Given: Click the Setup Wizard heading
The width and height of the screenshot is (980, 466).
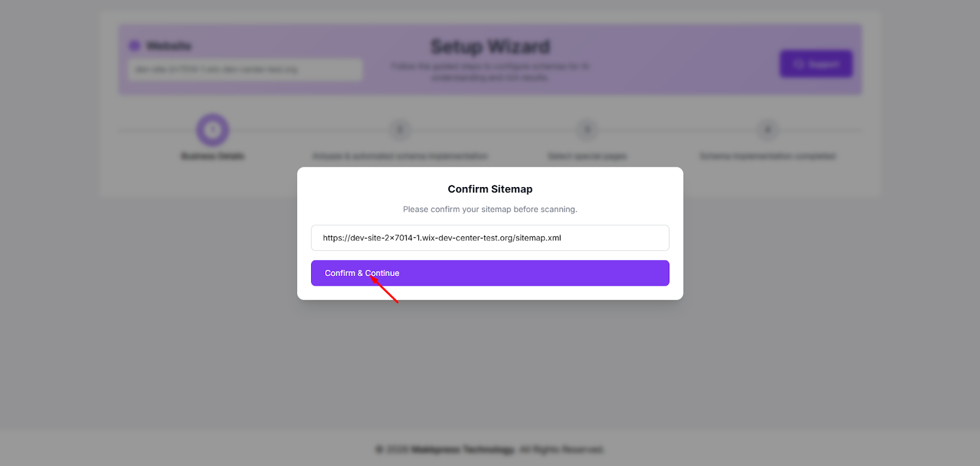Looking at the screenshot, I should point(490,47).
